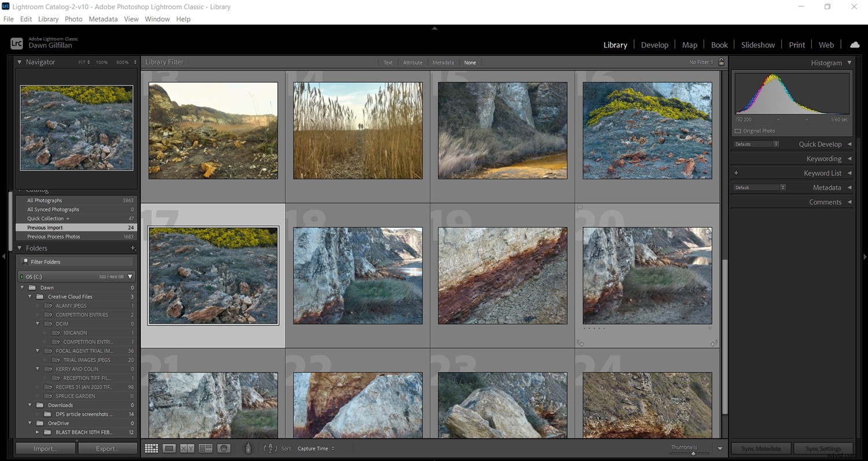The image size is (868, 461).
Task: Adjust the Thumbnails size slider
Action: 693,453
